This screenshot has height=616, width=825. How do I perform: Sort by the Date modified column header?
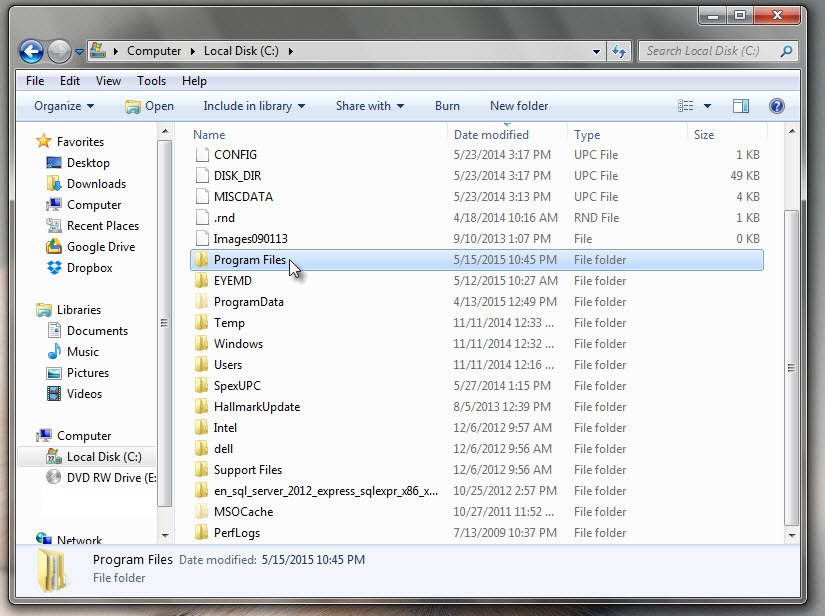(x=491, y=135)
